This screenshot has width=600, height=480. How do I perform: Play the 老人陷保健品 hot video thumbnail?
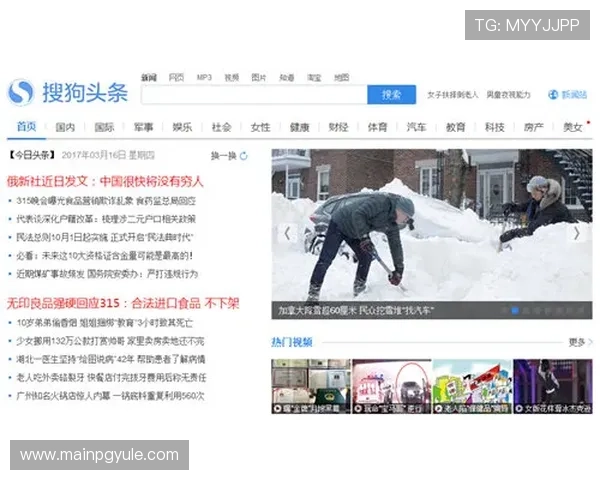click(x=472, y=387)
